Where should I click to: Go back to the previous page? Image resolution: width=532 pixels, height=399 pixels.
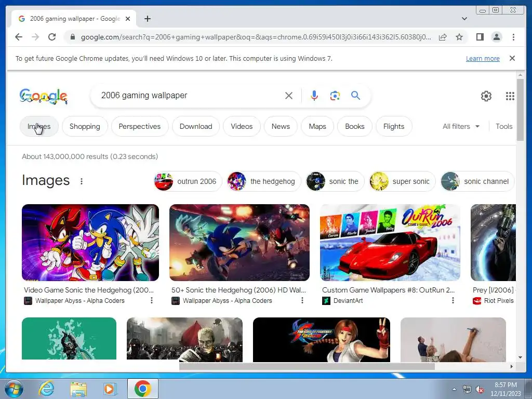point(19,37)
